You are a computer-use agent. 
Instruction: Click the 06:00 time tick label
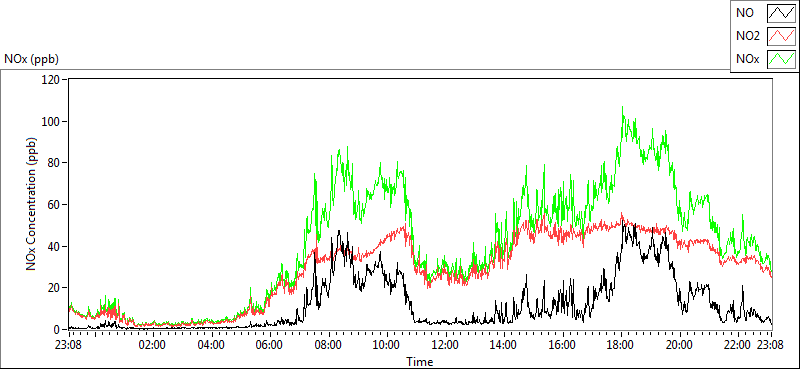pos(269,345)
